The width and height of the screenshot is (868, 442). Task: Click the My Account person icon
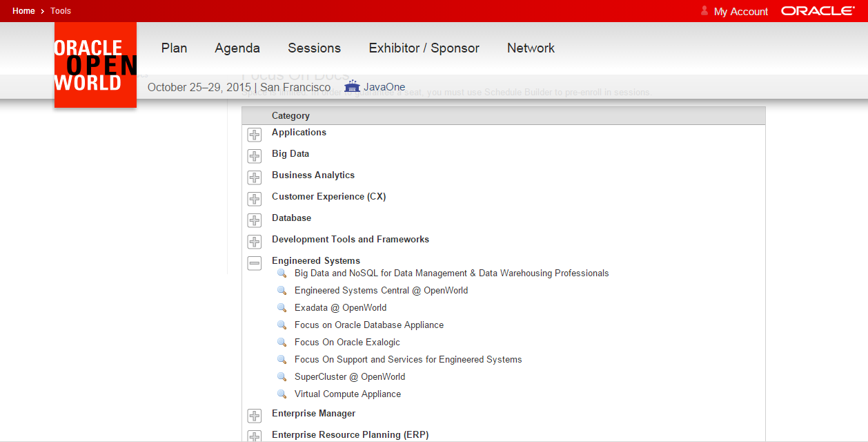[x=704, y=10]
